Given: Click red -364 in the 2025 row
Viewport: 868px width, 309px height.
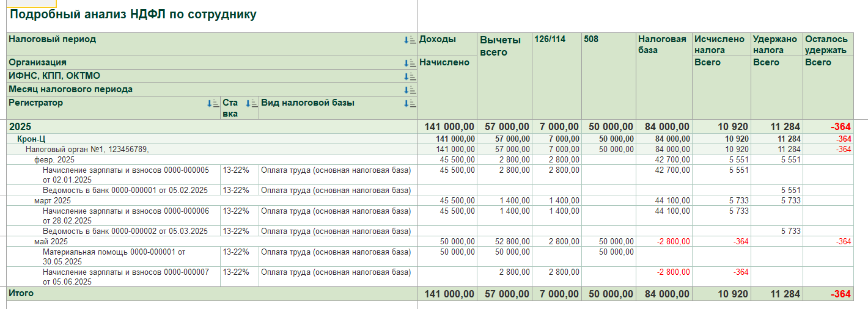Looking at the screenshot, I should click(840, 127).
